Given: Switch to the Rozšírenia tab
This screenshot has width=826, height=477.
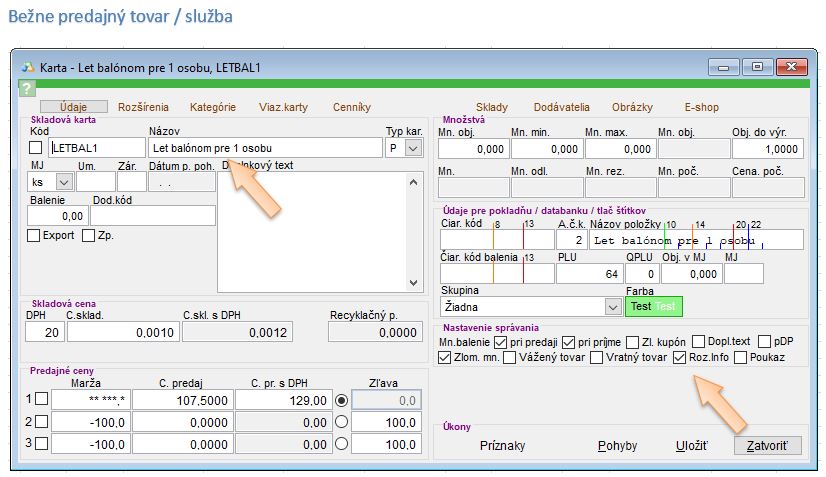Looking at the screenshot, I should coord(143,107).
